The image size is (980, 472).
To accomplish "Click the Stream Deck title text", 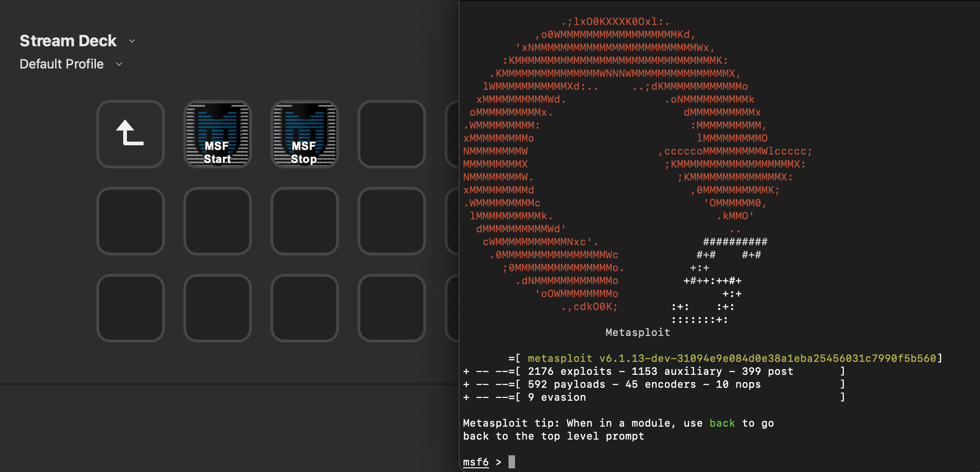I will (68, 41).
